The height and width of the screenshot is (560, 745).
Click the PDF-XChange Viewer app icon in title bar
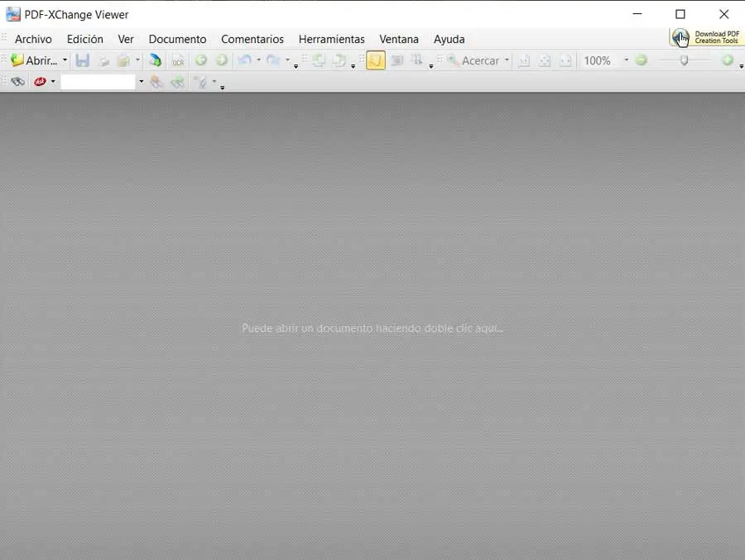13,14
